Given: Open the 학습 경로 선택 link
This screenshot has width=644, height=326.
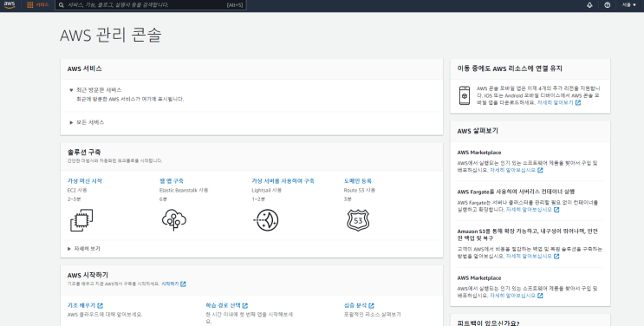Looking at the screenshot, I should [223, 305].
